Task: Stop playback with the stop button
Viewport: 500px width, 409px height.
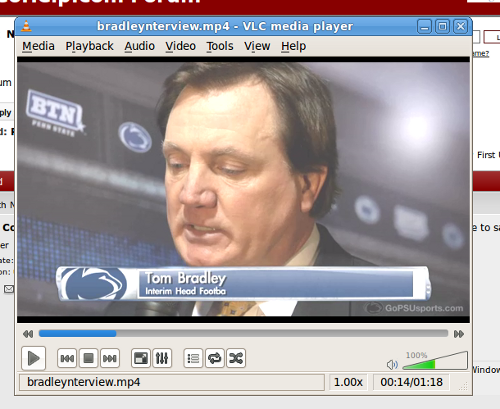Action: click(x=88, y=358)
